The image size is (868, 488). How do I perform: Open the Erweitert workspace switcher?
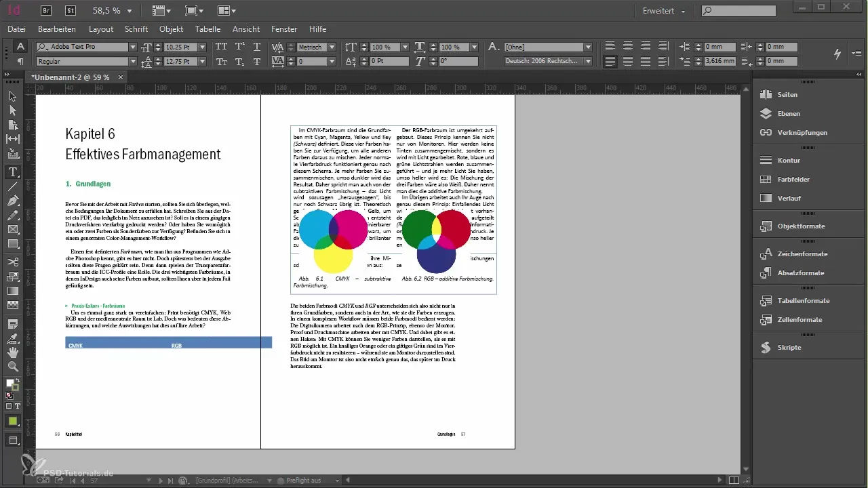pos(664,12)
